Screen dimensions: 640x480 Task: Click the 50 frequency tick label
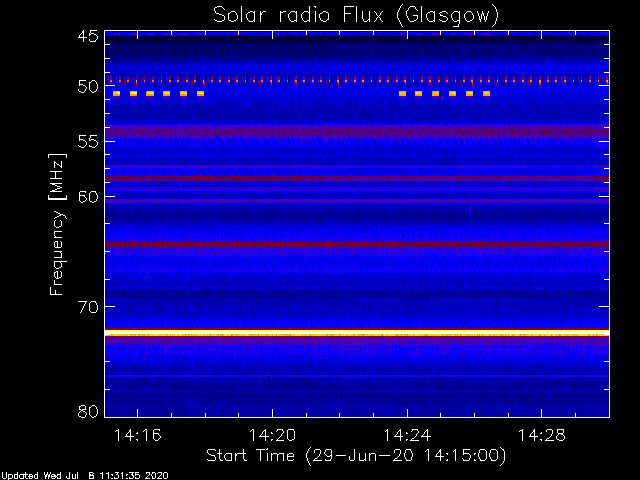pos(88,86)
